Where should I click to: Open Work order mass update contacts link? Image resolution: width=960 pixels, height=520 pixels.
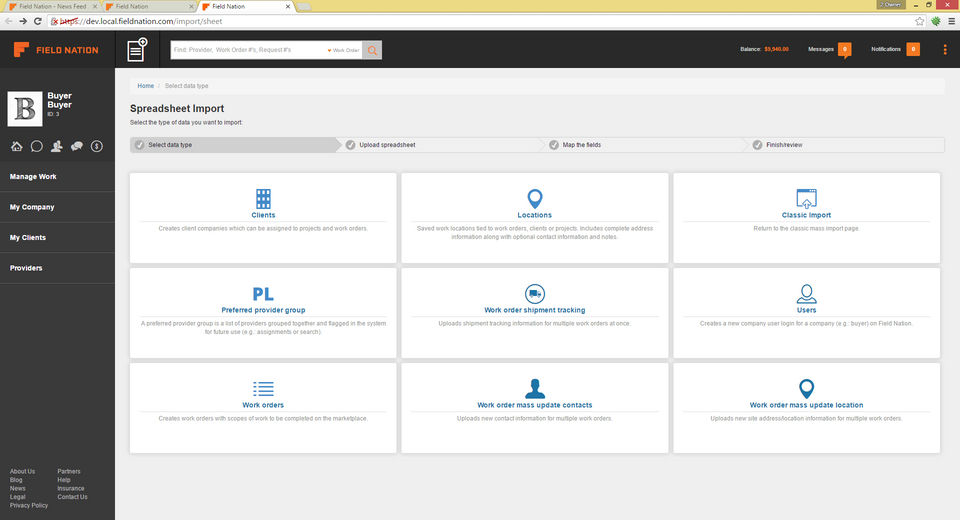534,405
